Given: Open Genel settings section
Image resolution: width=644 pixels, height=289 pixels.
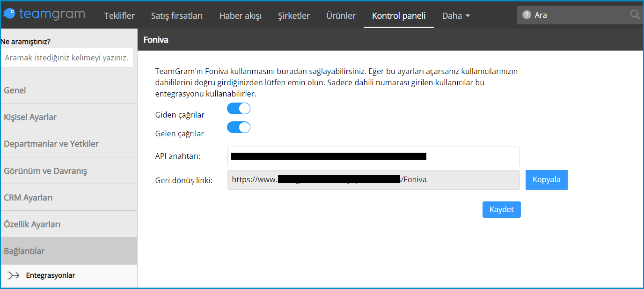Looking at the screenshot, I should tap(68, 90).
